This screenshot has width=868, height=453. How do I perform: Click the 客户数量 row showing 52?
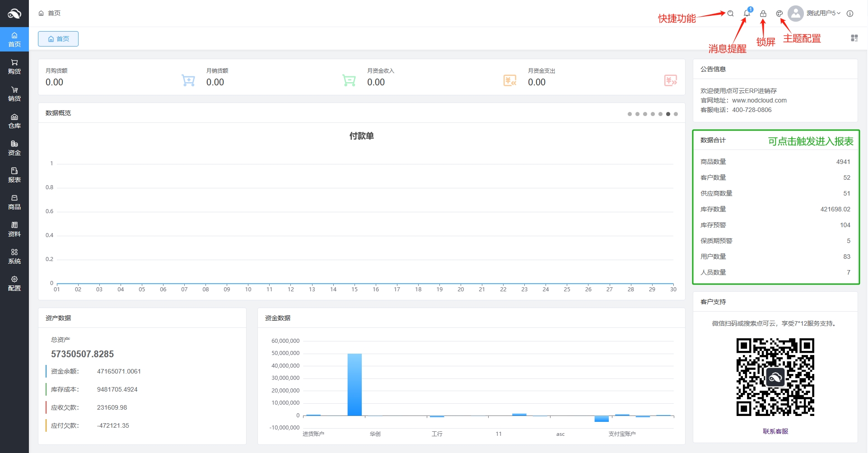click(x=775, y=177)
